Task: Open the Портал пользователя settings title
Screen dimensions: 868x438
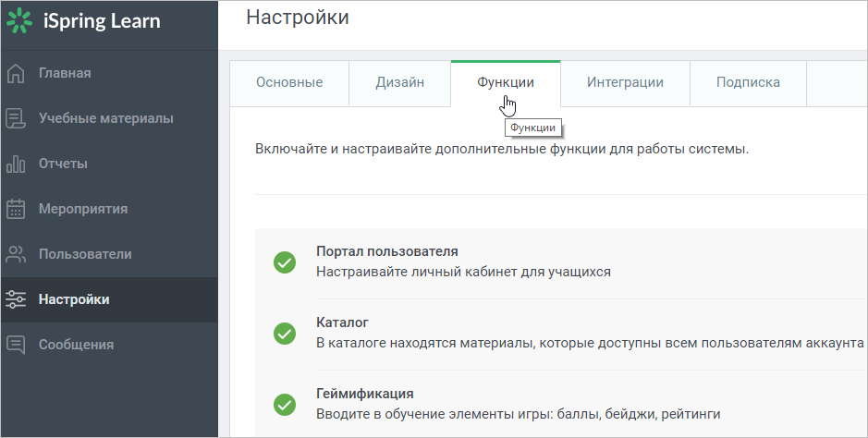Action: click(387, 251)
